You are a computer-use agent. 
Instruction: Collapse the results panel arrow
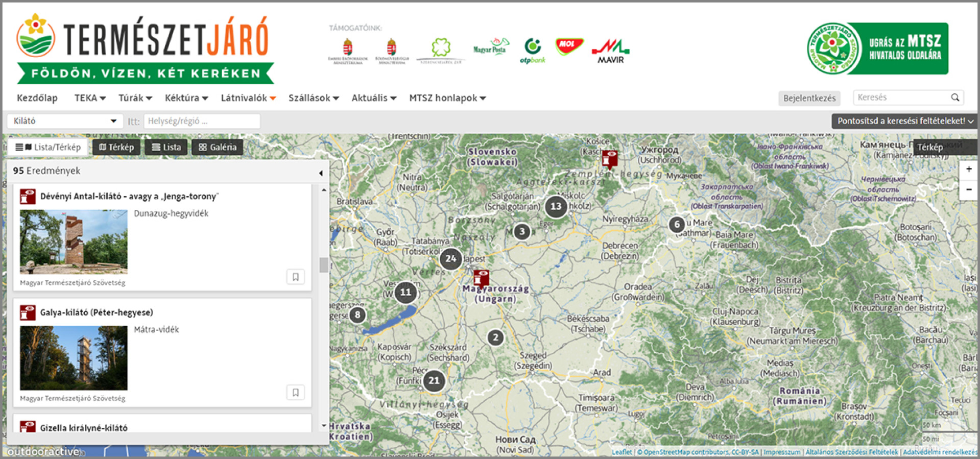[321, 173]
